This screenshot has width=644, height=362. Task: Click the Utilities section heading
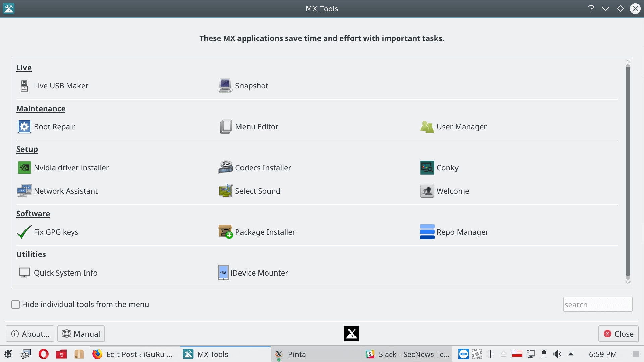tap(31, 254)
